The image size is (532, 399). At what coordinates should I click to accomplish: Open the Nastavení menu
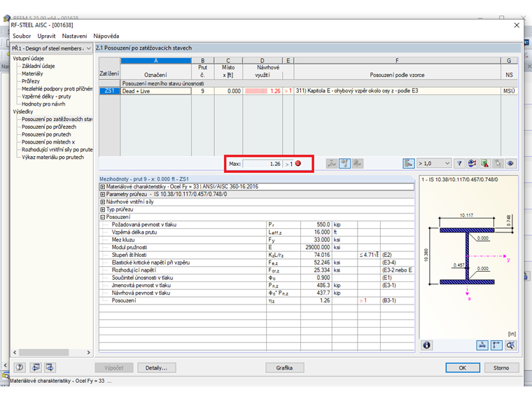pos(74,36)
